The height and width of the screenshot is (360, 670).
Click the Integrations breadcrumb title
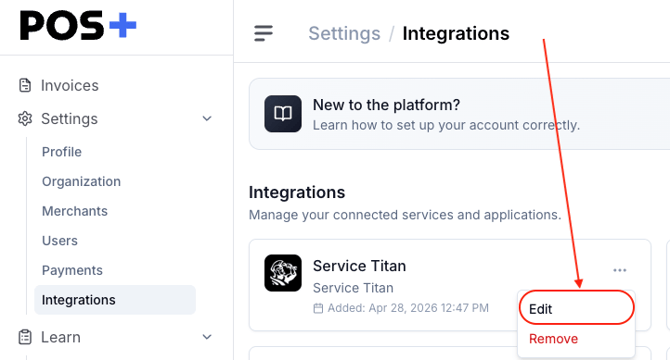coord(456,33)
